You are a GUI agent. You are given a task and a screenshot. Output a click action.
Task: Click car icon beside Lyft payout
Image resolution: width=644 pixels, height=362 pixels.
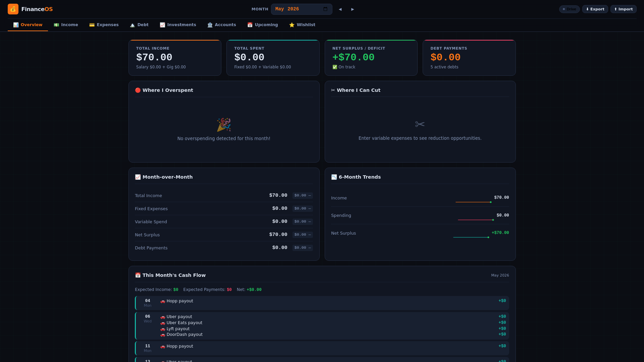tap(163, 329)
